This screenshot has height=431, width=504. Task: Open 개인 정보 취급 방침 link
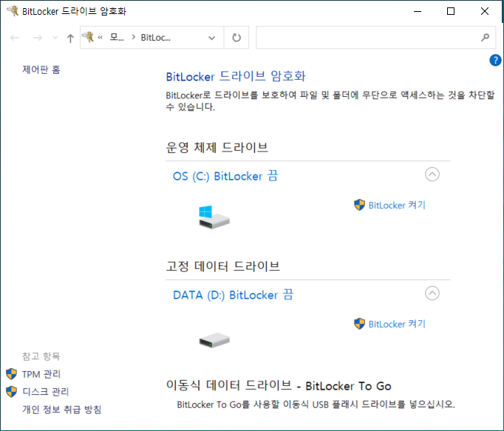pyautogui.click(x=61, y=409)
